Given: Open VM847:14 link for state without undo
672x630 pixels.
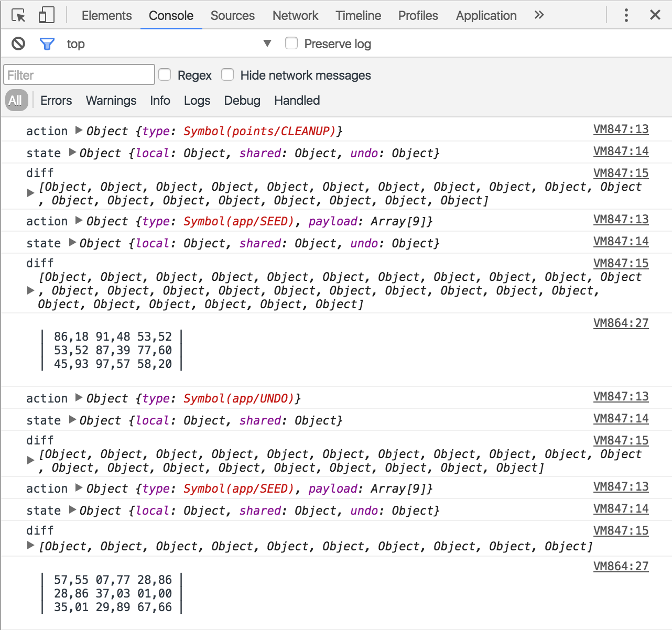Looking at the screenshot, I should pos(621,418).
